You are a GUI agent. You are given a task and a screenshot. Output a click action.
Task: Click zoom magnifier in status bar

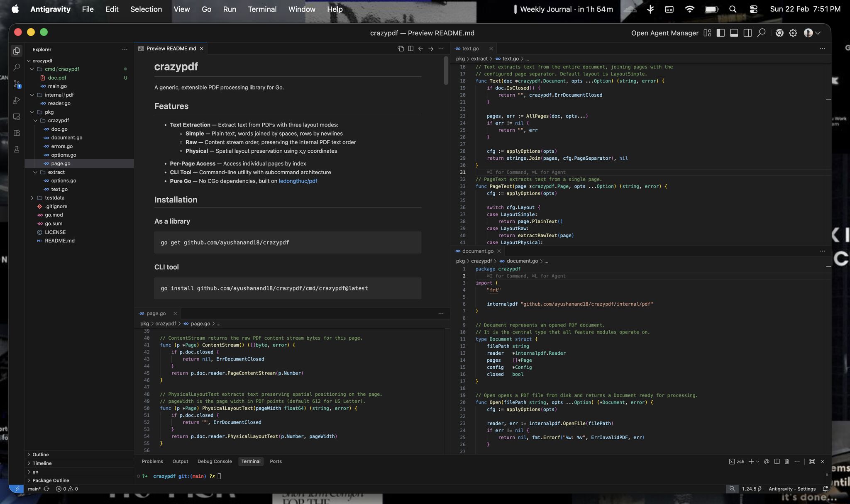732,489
